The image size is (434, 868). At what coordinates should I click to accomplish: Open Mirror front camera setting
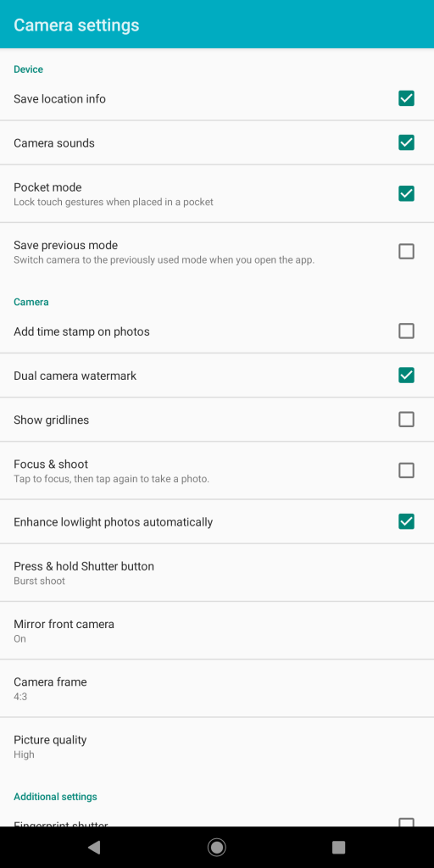(x=217, y=631)
